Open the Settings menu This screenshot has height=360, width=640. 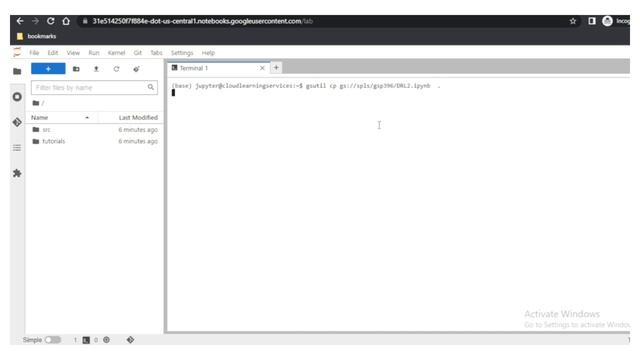pos(182,53)
